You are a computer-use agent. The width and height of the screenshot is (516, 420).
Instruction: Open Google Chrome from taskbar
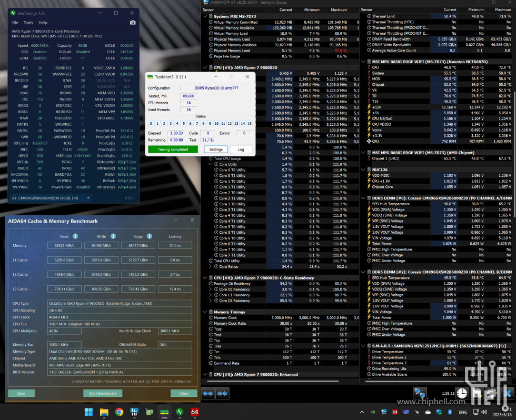click(119, 412)
